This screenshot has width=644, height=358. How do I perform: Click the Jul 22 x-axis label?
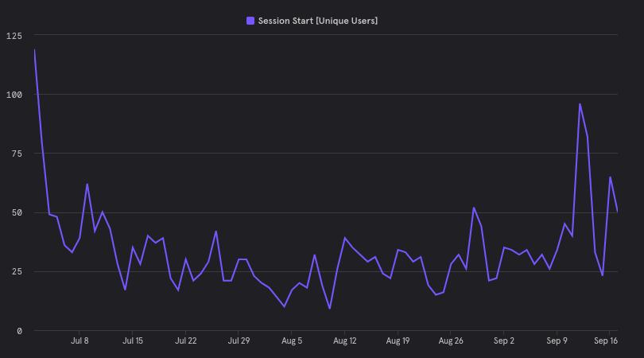(x=185, y=340)
